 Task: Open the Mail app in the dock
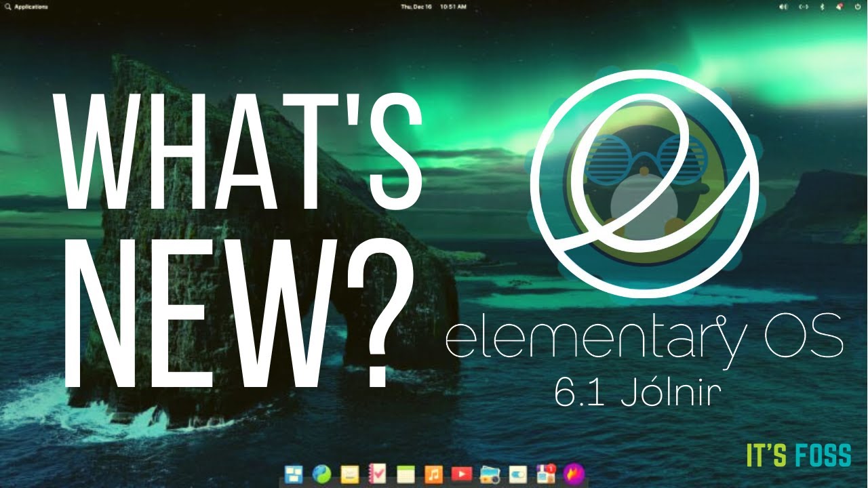click(349, 473)
